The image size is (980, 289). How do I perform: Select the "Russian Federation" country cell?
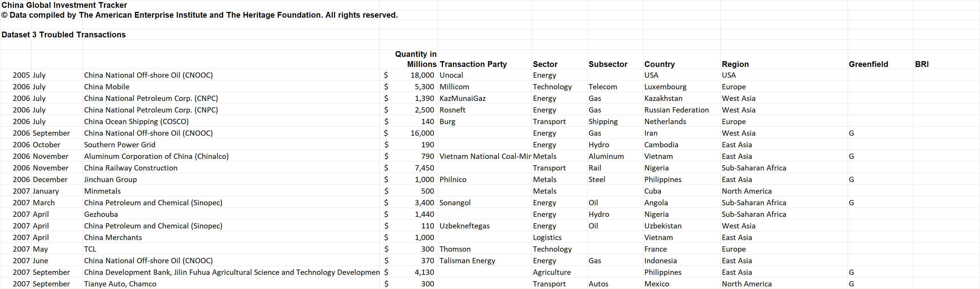676,110
